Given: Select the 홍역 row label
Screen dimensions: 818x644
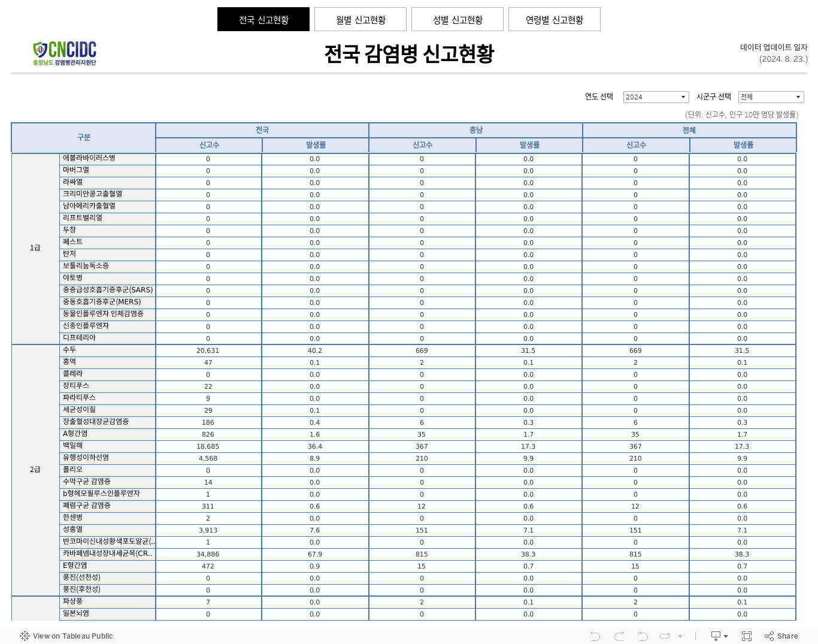Looking at the screenshot, I should coord(108,362).
